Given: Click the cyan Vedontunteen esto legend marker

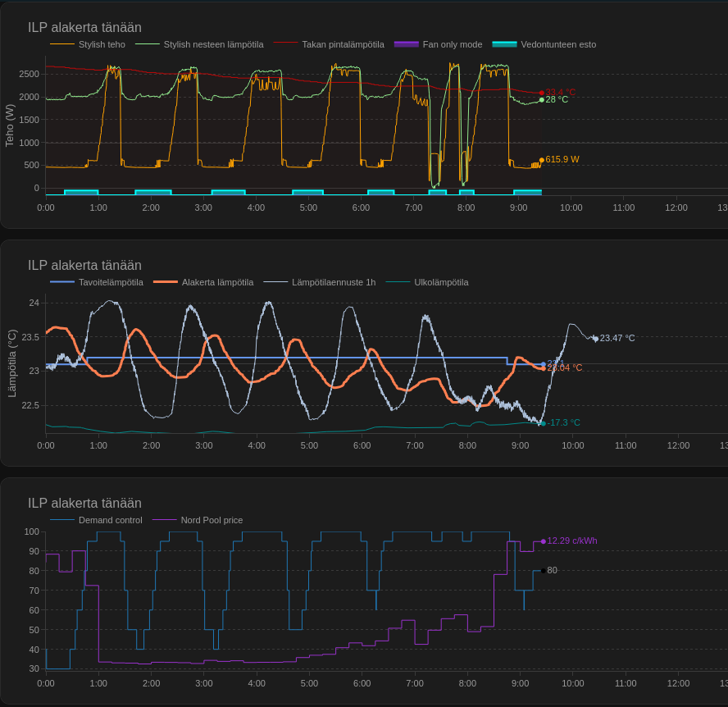Looking at the screenshot, I should pos(504,44).
